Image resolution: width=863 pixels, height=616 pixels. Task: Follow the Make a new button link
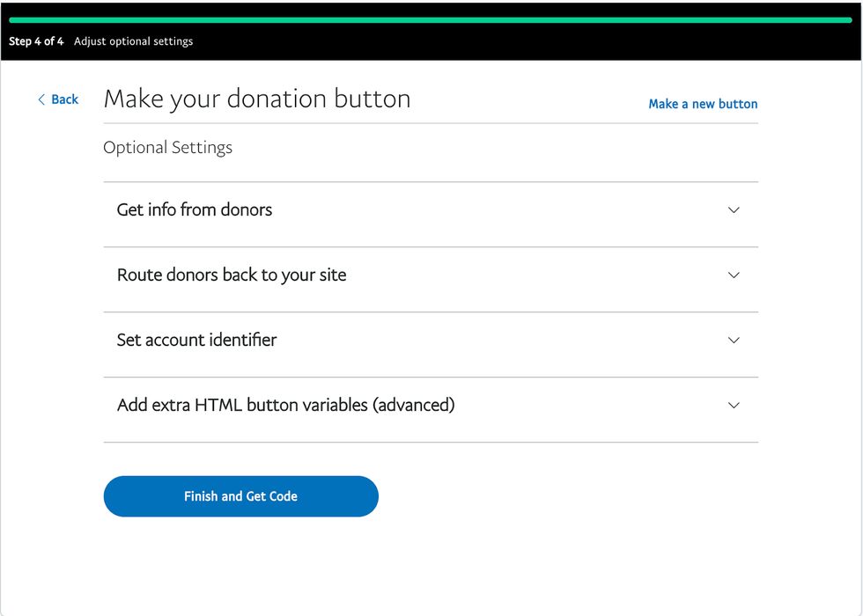point(703,104)
